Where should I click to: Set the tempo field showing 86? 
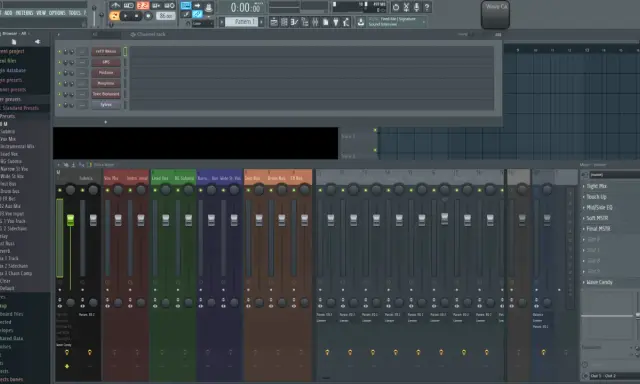coord(166,16)
